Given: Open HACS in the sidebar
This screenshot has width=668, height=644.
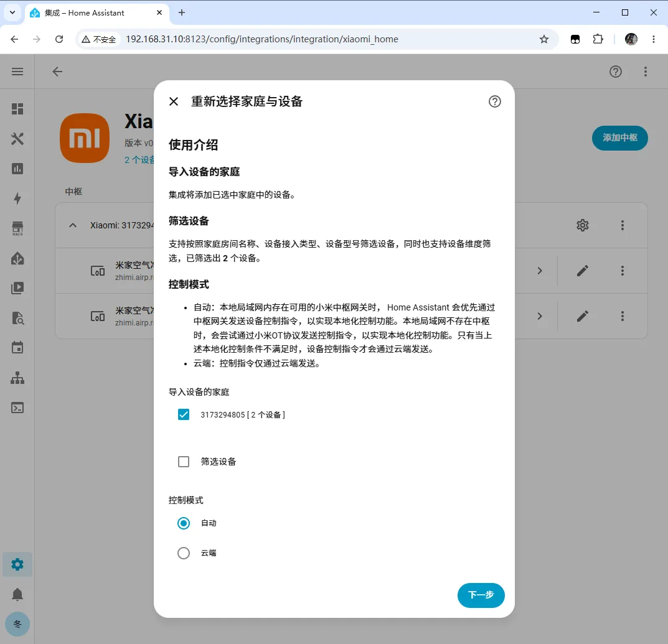Looking at the screenshot, I should tap(17, 228).
